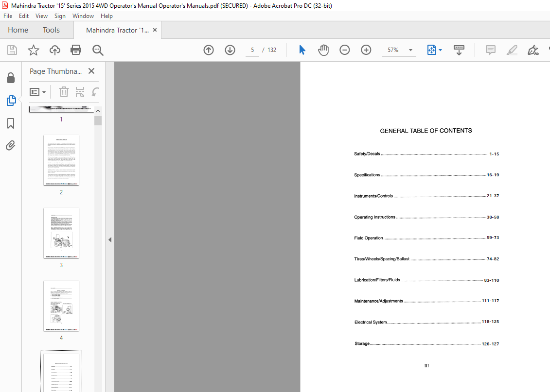
Task: Open the File menu
Action: tap(8, 16)
